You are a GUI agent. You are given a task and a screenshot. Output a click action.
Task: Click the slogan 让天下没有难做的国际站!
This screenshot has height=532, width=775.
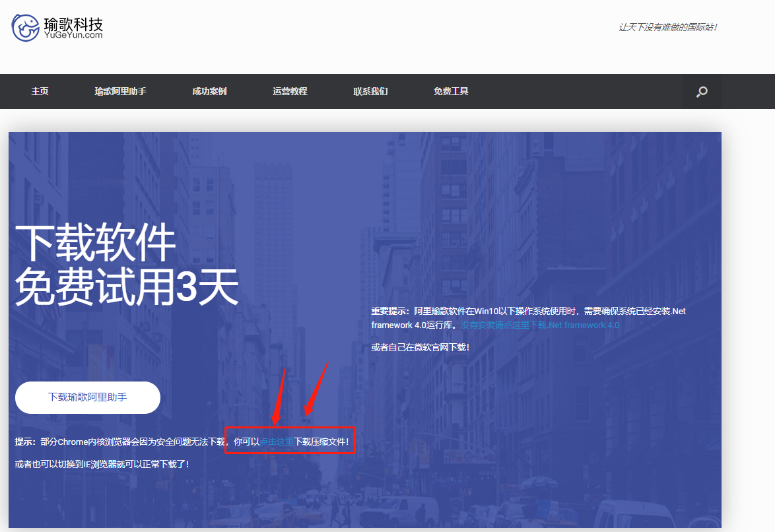click(668, 27)
